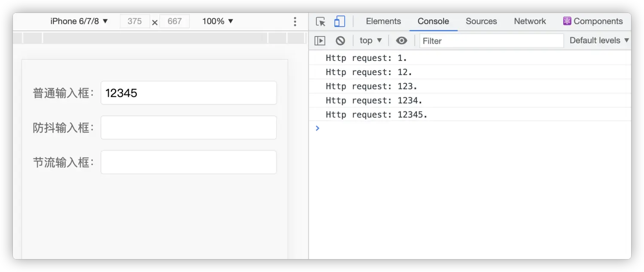Image resolution: width=644 pixels, height=272 pixels.
Task: Click the console prompt chevron
Action: [318, 128]
